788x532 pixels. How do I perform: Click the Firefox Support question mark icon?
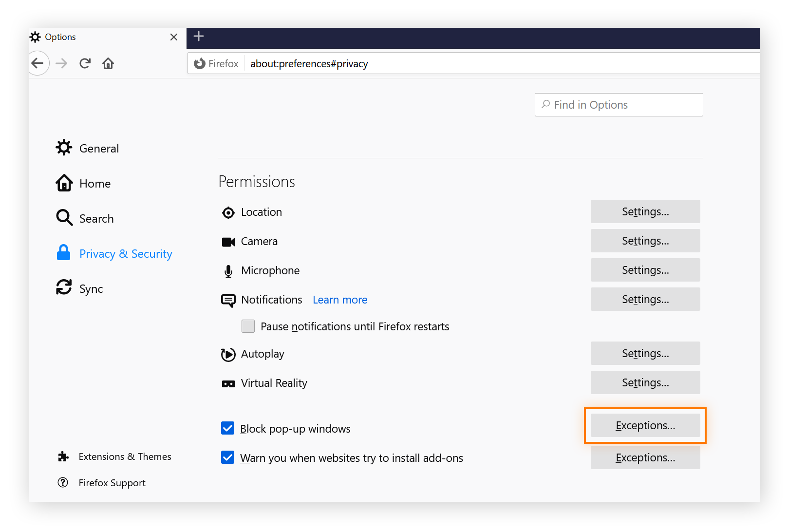(x=63, y=482)
